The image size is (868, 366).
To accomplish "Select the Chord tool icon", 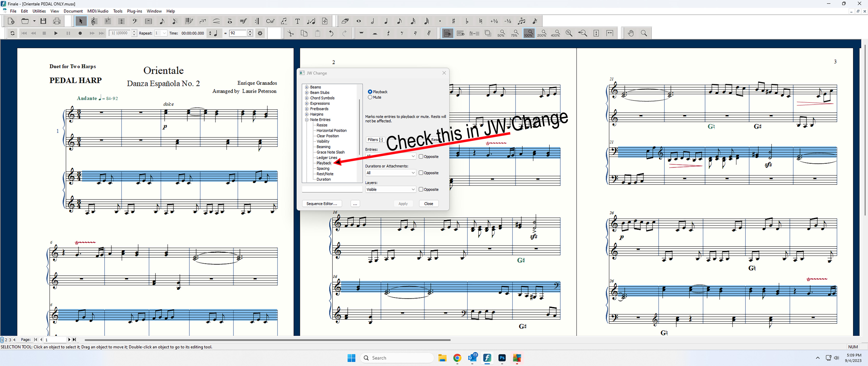I will [270, 21].
